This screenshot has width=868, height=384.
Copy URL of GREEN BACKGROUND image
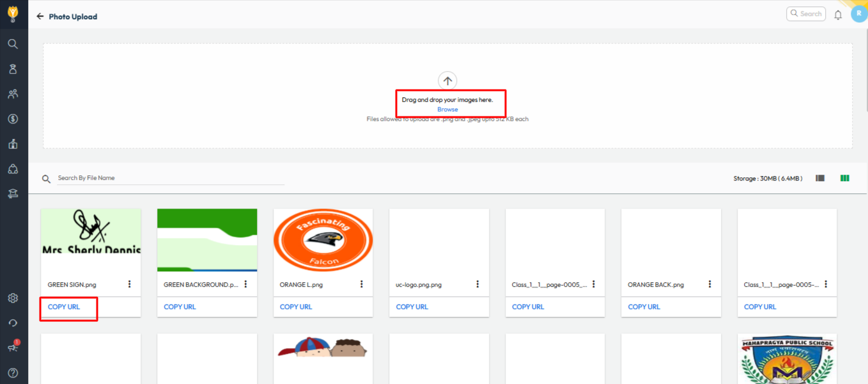click(180, 307)
